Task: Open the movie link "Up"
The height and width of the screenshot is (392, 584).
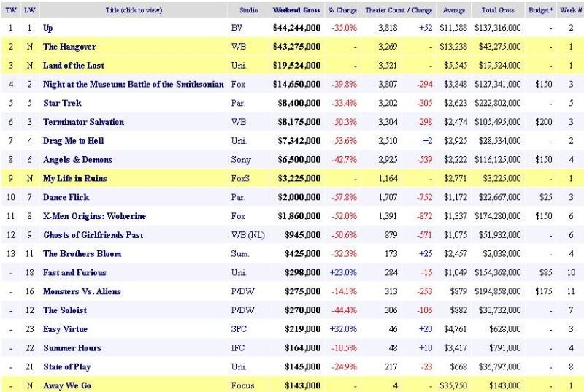Action: 48,28
